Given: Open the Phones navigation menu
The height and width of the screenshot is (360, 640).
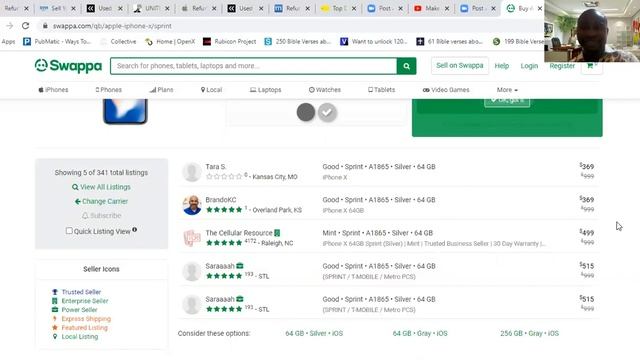Looking at the screenshot, I should coord(109,90).
